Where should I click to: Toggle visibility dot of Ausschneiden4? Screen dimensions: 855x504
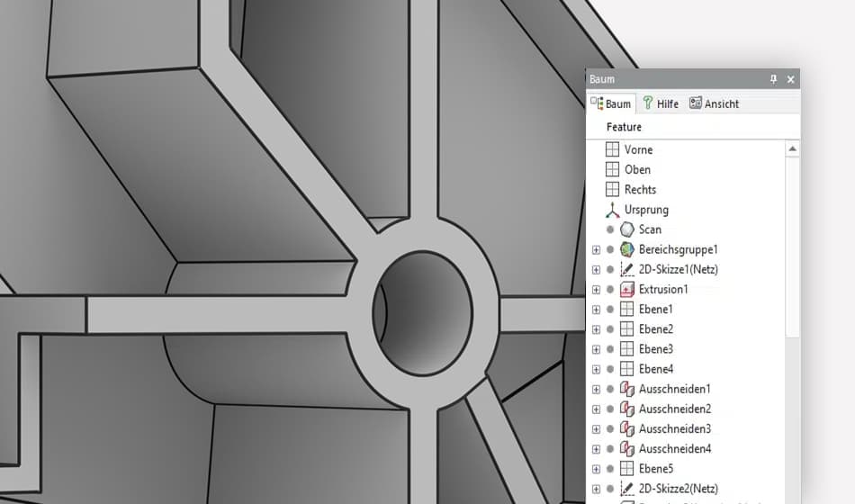coord(610,448)
